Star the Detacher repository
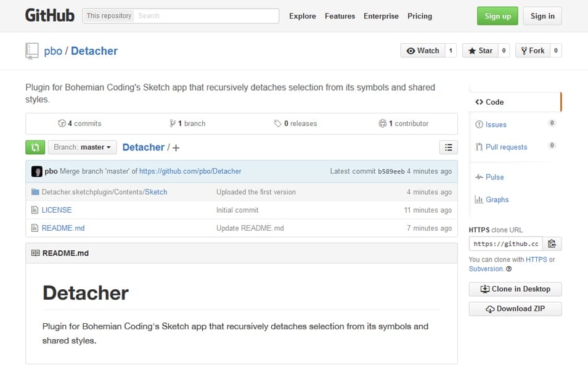This screenshot has width=588, height=370. [480, 51]
